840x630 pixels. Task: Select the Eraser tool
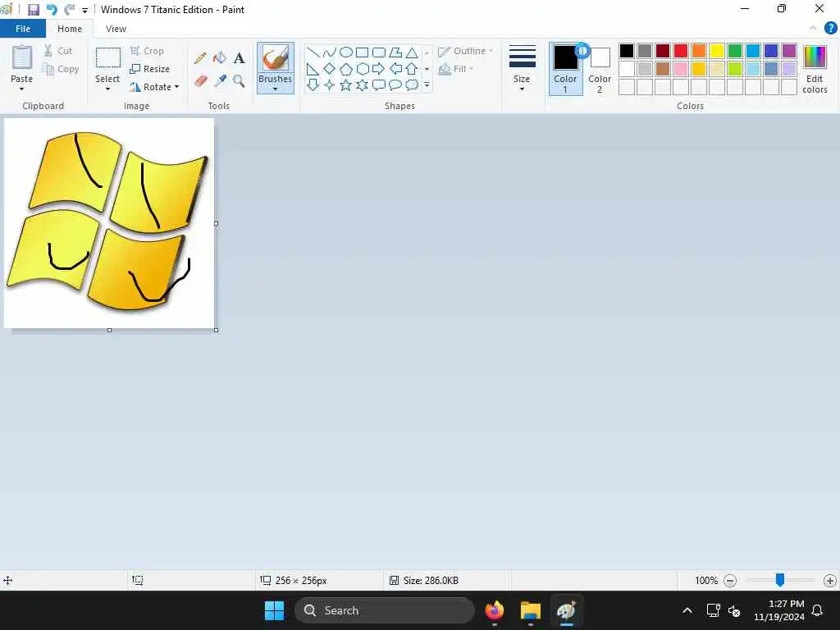click(x=200, y=81)
